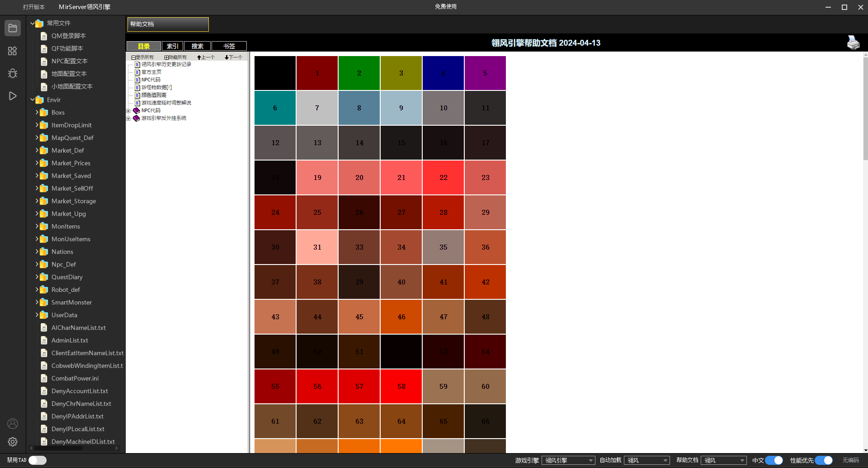The image size is (868, 468).
Task: Expand the QuestDiary folder chevron
Action: coord(37,277)
